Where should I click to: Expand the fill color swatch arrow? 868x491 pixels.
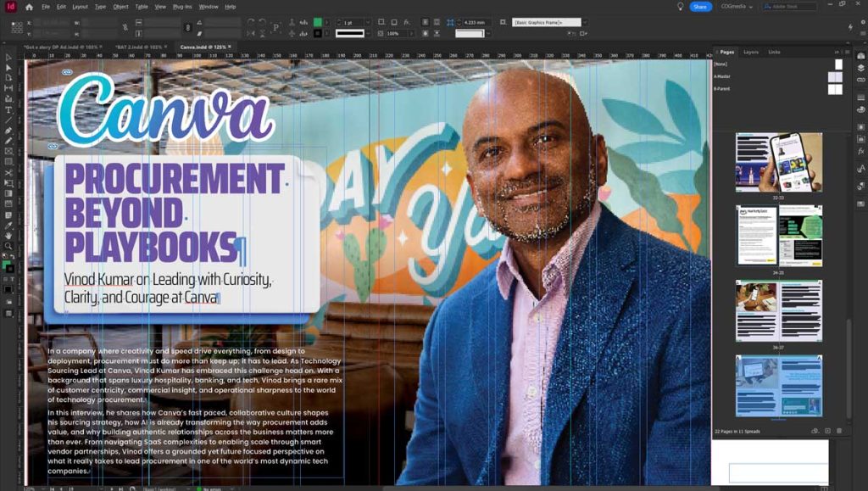click(326, 23)
